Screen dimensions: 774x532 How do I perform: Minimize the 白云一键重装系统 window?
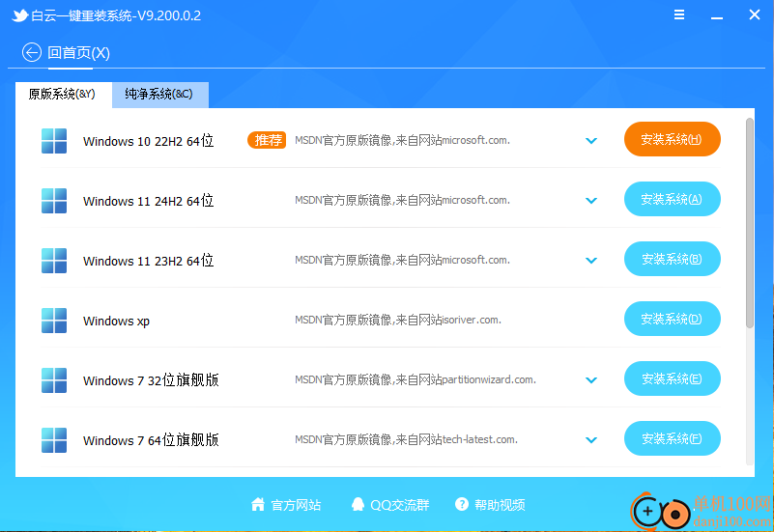[717, 15]
